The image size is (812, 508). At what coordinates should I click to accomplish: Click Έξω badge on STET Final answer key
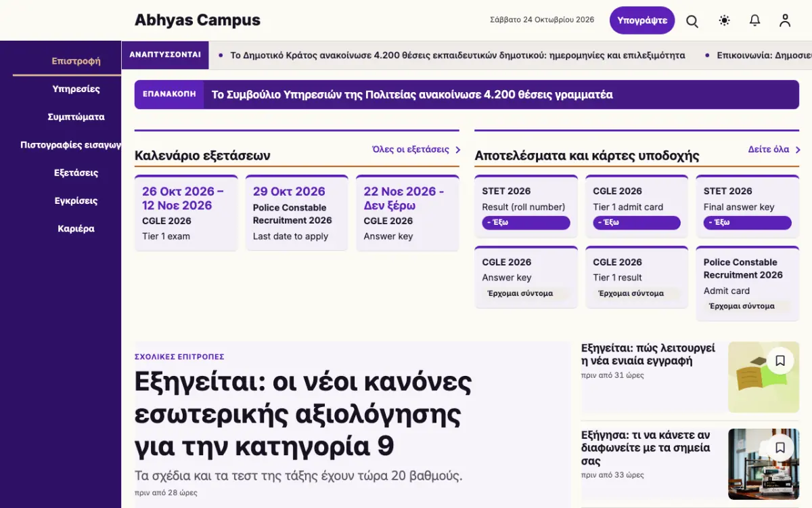pyautogui.click(x=747, y=223)
